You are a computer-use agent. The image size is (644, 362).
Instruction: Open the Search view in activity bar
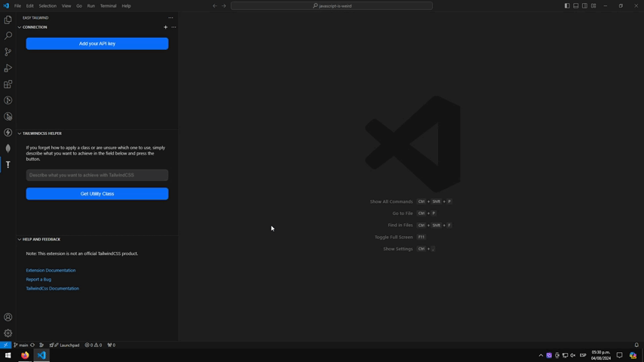(8, 35)
